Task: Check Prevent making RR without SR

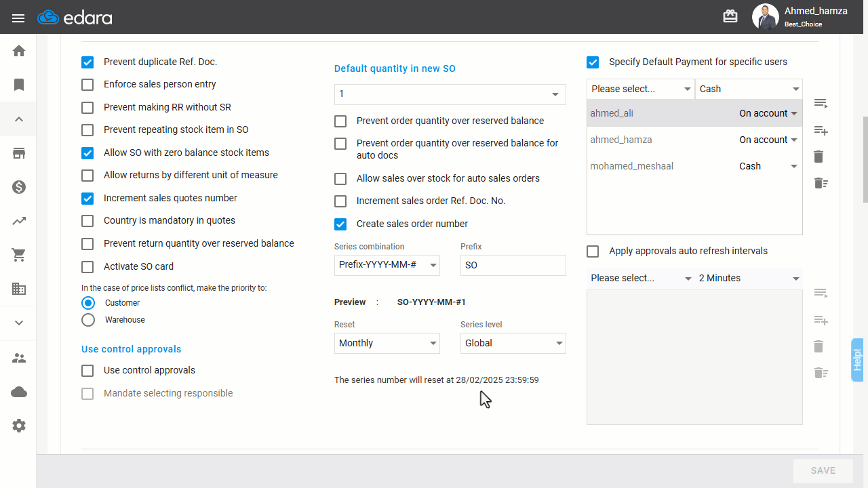Action: coord(87,108)
